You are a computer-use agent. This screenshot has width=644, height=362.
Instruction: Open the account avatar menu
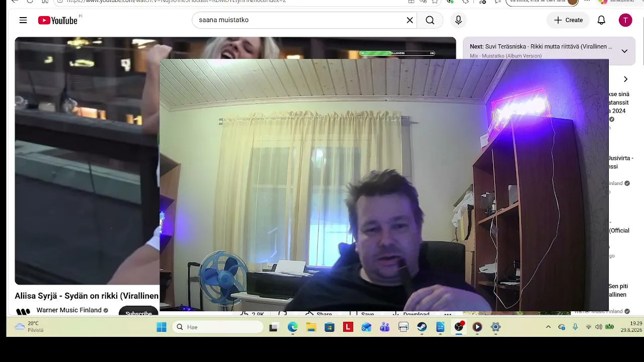625,20
